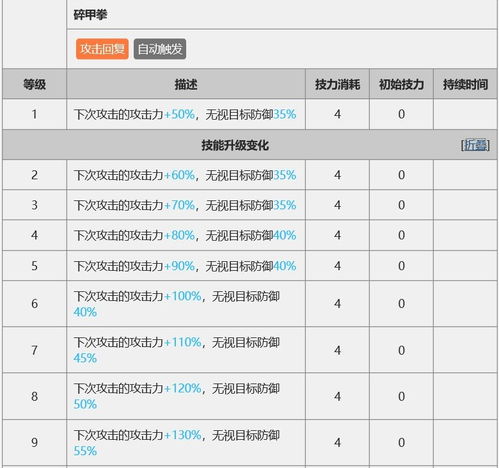Select level 5 description with +90%
Screen dimensions: 499x468
coord(185,266)
